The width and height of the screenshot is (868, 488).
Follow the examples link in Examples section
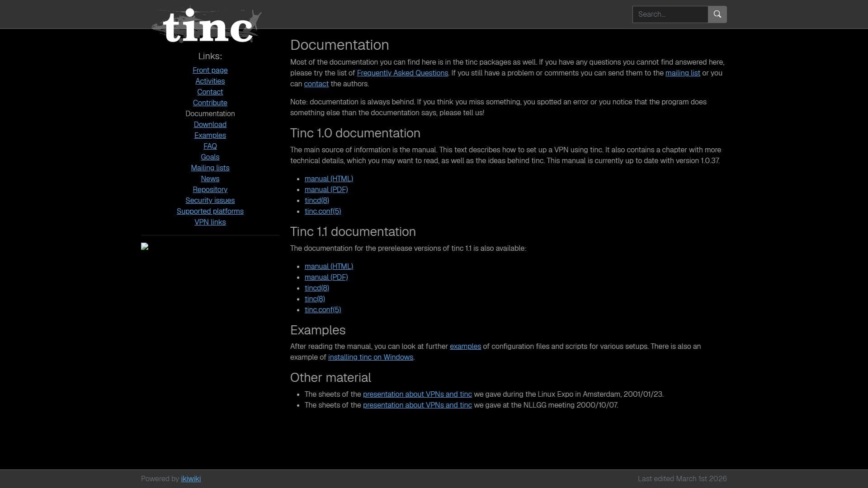tap(465, 346)
